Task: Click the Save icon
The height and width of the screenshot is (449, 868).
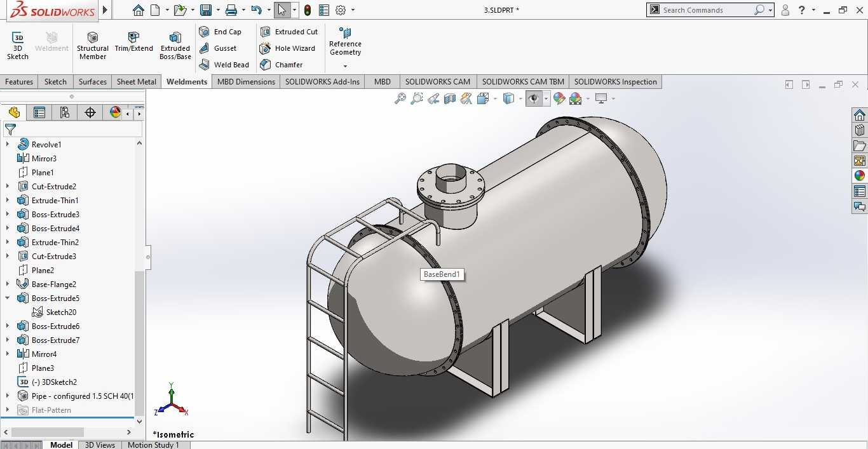Action: pos(205,10)
